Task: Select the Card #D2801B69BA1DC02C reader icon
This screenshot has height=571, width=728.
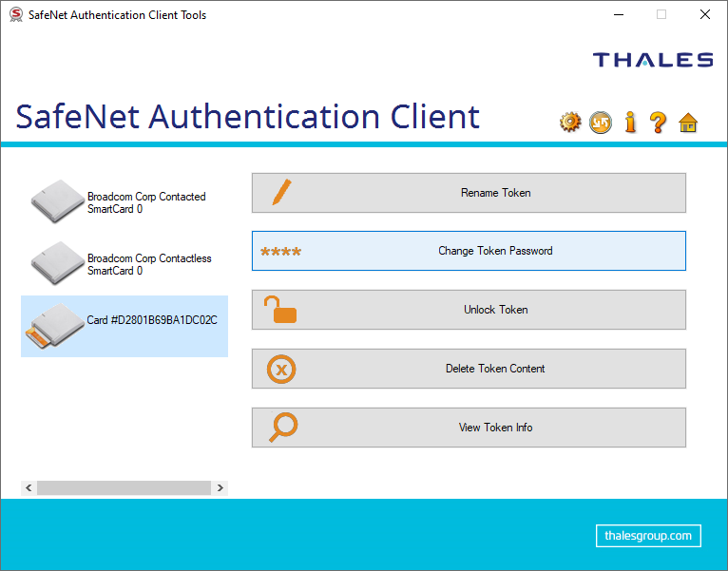Action: (55, 326)
